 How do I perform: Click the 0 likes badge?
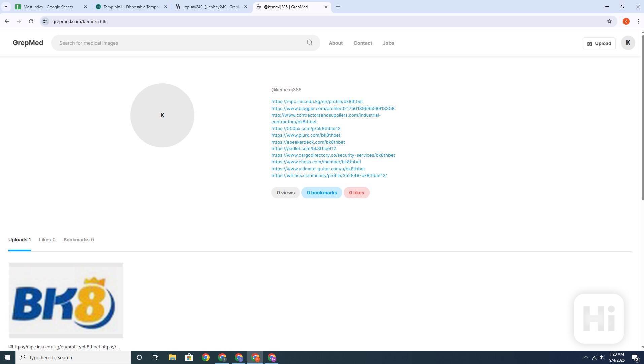tap(357, 193)
